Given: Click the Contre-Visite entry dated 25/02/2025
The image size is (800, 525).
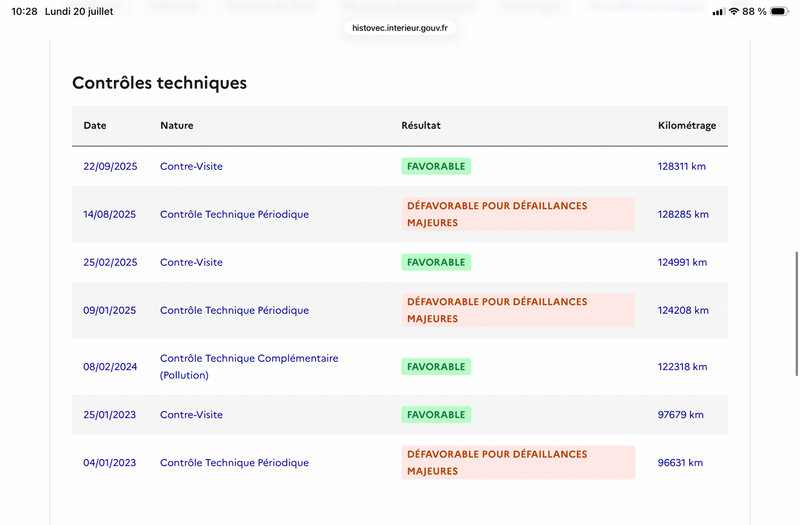Looking at the screenshot, I should [x=191, y=262].
